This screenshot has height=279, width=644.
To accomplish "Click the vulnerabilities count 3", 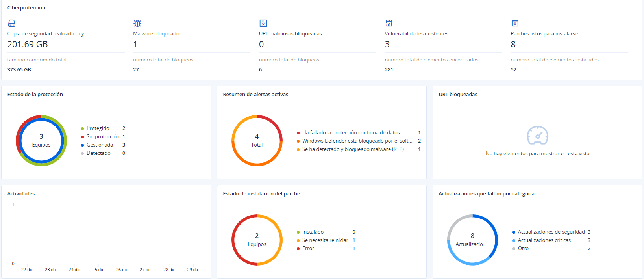I will [x=387, y=44].
